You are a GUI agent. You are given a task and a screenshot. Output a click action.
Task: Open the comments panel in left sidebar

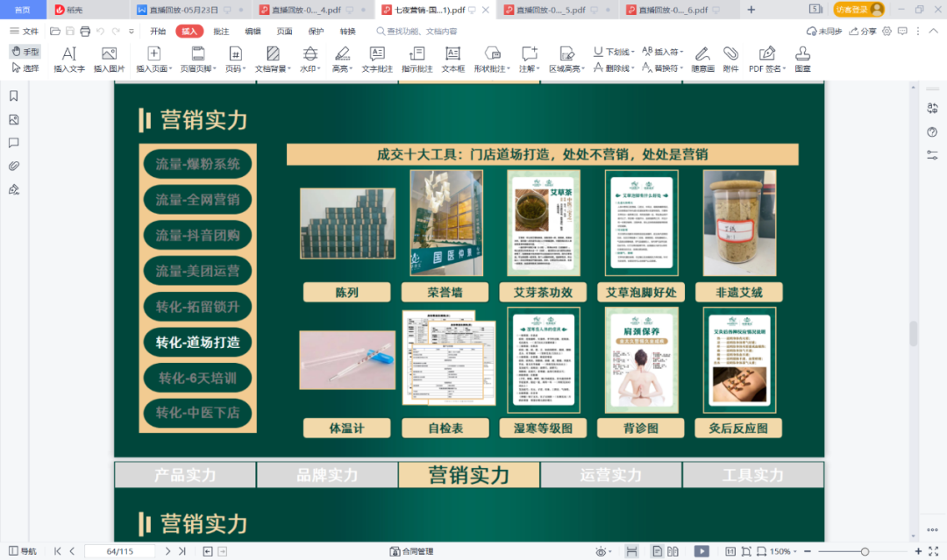[x=14, y=143]
